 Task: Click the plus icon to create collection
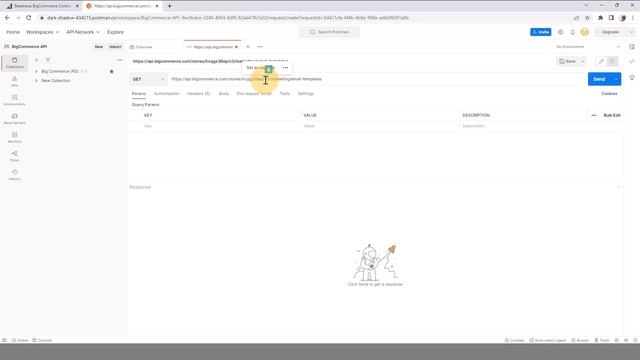coord(36,60)
